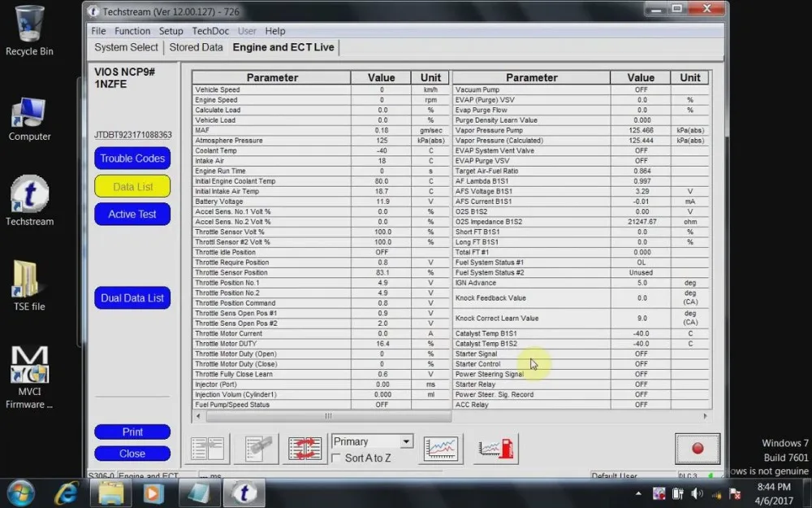Open the Computer desktop icon
812x508 pixels.
pyautogui.click(x=29, y=119)
